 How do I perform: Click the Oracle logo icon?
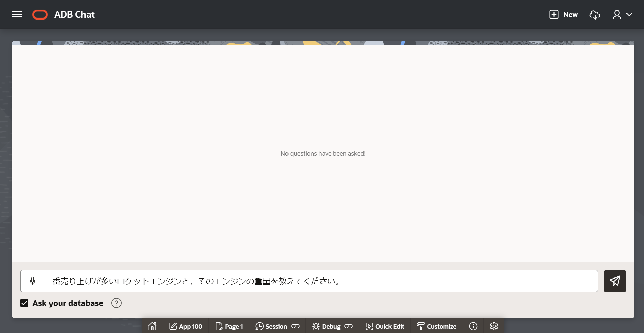coord(40,15)
